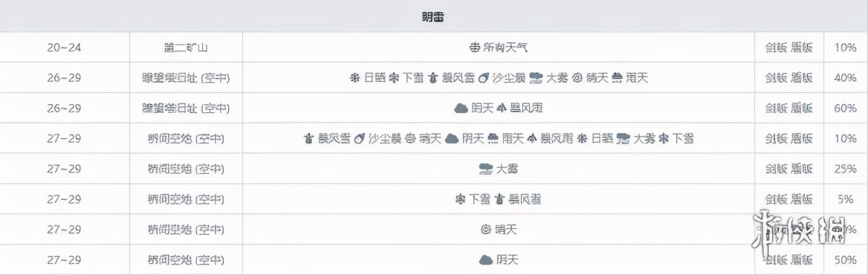This screenshot has width=868, height=275.
Task: Open the location link in the 25% row
Action: tap(186, 169)
